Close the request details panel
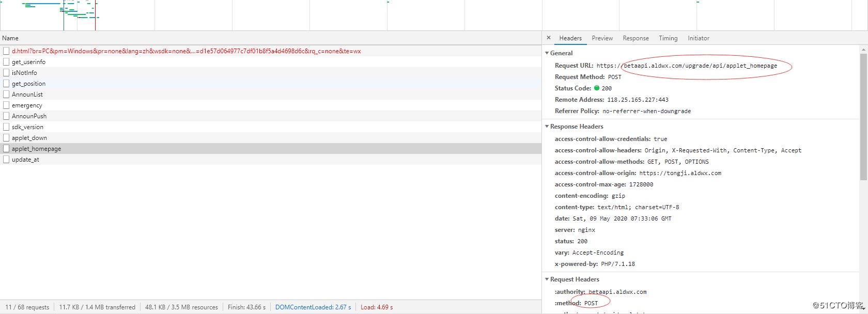Image resolution: width=868 pixels, height=314 pixels. (x=549, y=38)
